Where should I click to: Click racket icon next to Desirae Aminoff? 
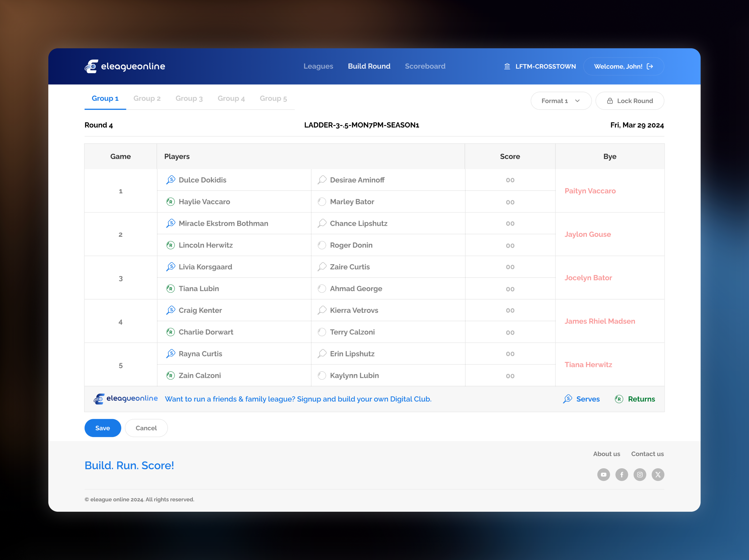point(322,180)
